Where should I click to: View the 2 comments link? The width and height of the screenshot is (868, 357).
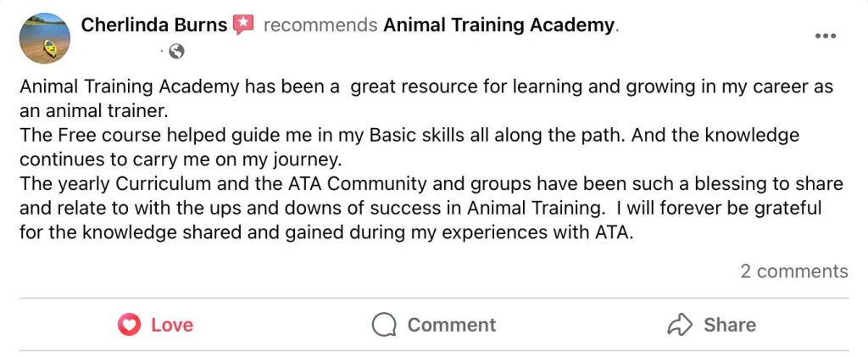coord(793,271)
